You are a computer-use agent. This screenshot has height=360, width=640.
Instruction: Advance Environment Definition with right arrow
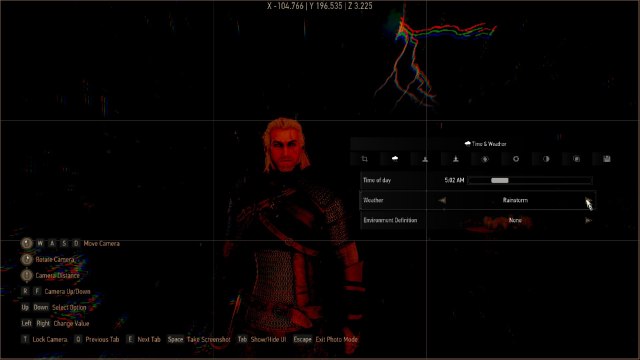coord(588,220)
